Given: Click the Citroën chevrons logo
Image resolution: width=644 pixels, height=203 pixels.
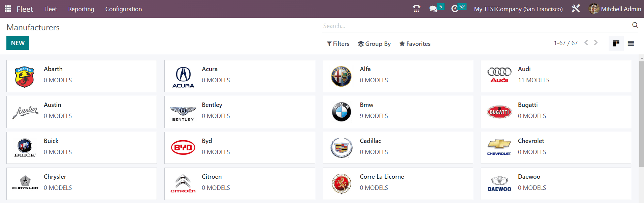Looking at the screenshot, I should [183, 183].
